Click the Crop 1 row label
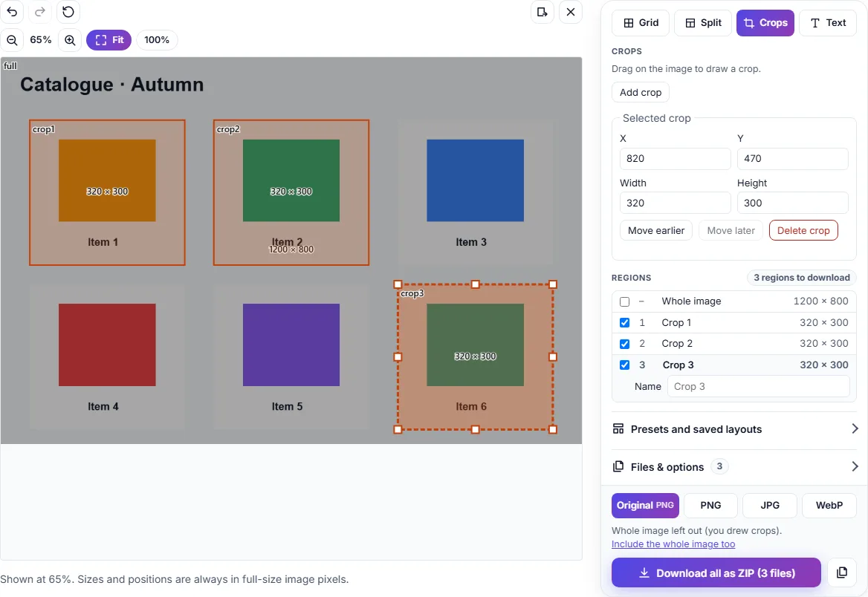Viewport: 868px width, 597px height. (x=676, y=322)
